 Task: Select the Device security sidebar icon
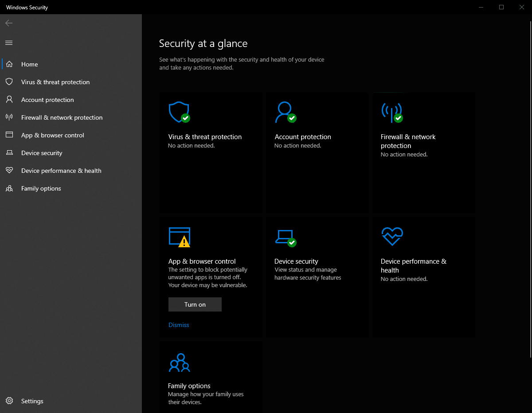pos(9,153)
